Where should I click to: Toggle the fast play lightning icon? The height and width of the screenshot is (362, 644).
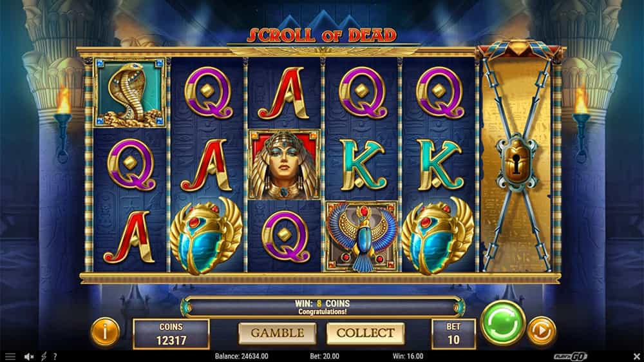click(44, 357)
